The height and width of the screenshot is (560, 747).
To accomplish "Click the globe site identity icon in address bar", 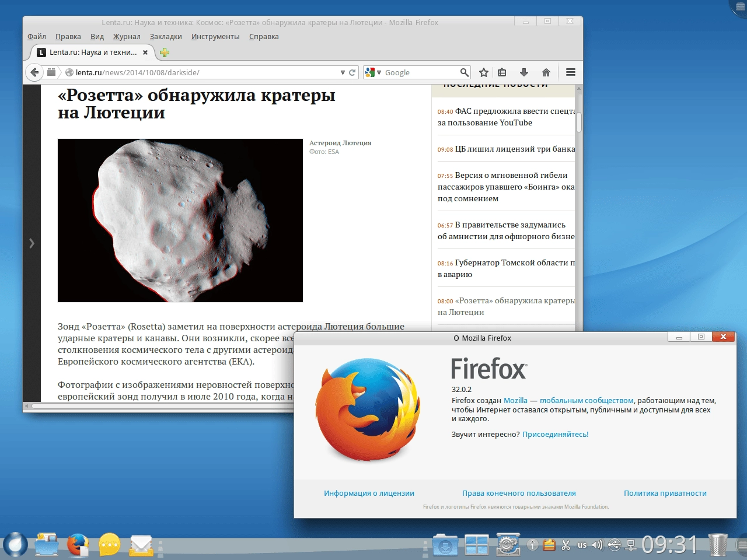I will point(69,72).
